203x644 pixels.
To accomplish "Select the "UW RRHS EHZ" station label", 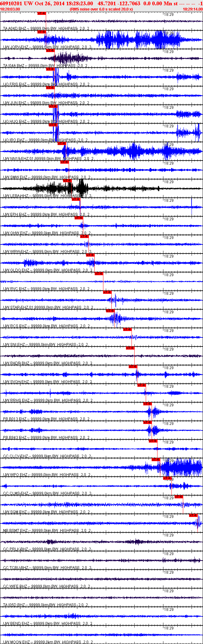I will tap(16, 400).
